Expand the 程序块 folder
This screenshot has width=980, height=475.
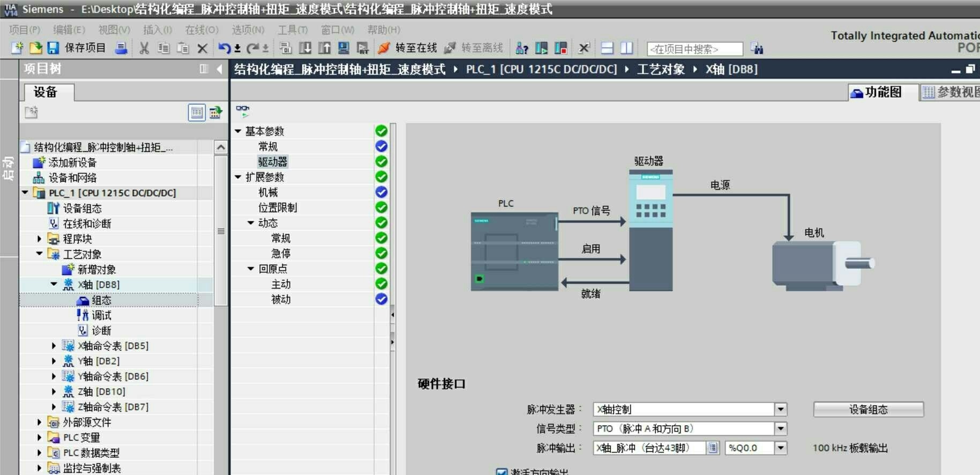tap(39, 239)
